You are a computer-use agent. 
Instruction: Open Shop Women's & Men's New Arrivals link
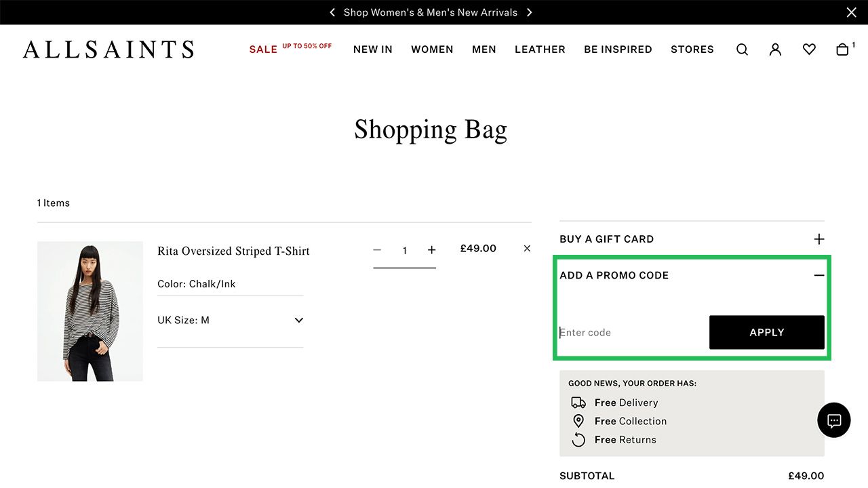pos(431,12)
